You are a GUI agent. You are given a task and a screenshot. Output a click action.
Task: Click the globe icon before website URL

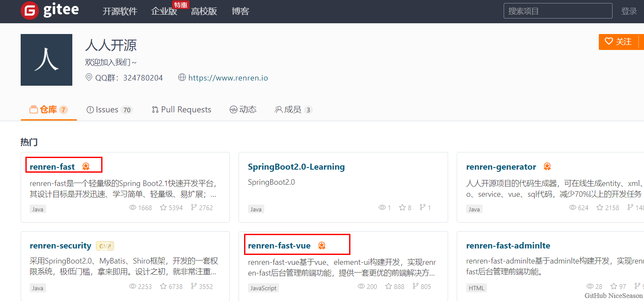click(x=182, y=78)
